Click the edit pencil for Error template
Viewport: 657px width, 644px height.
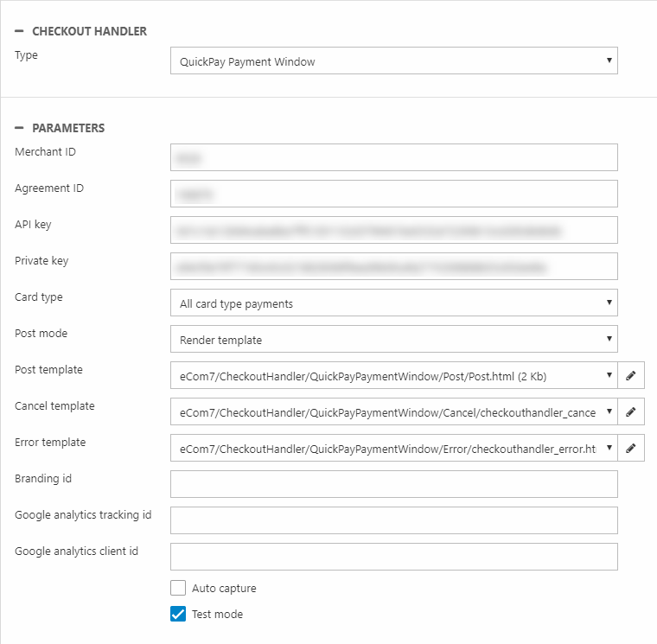(631, 449)
